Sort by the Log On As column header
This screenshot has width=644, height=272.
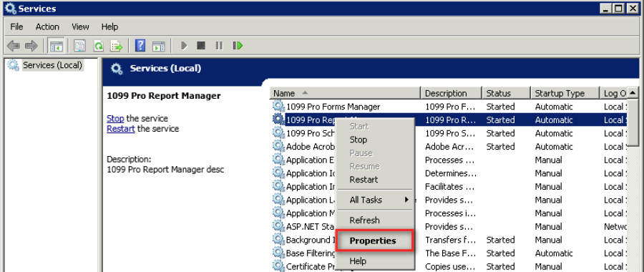pos(615,93)
